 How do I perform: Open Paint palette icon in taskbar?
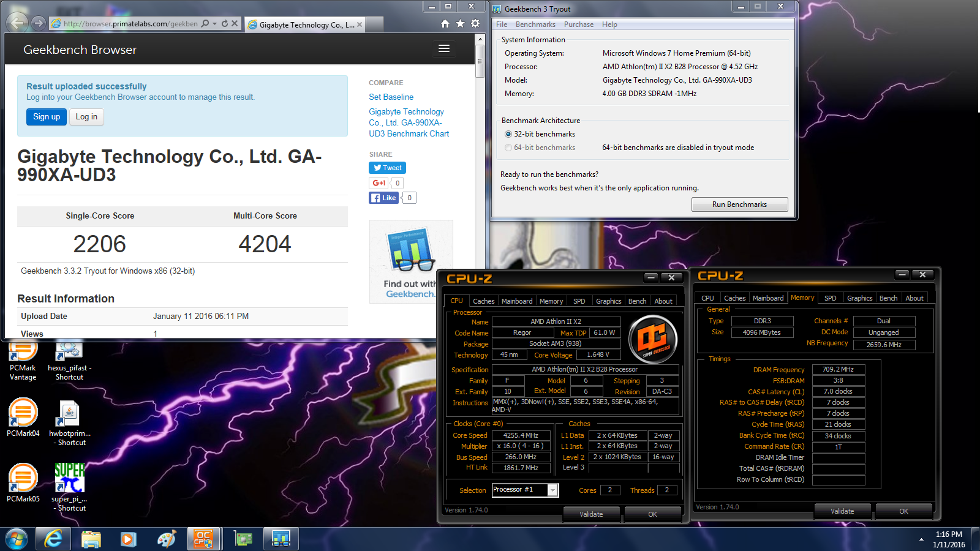(166, 539)
